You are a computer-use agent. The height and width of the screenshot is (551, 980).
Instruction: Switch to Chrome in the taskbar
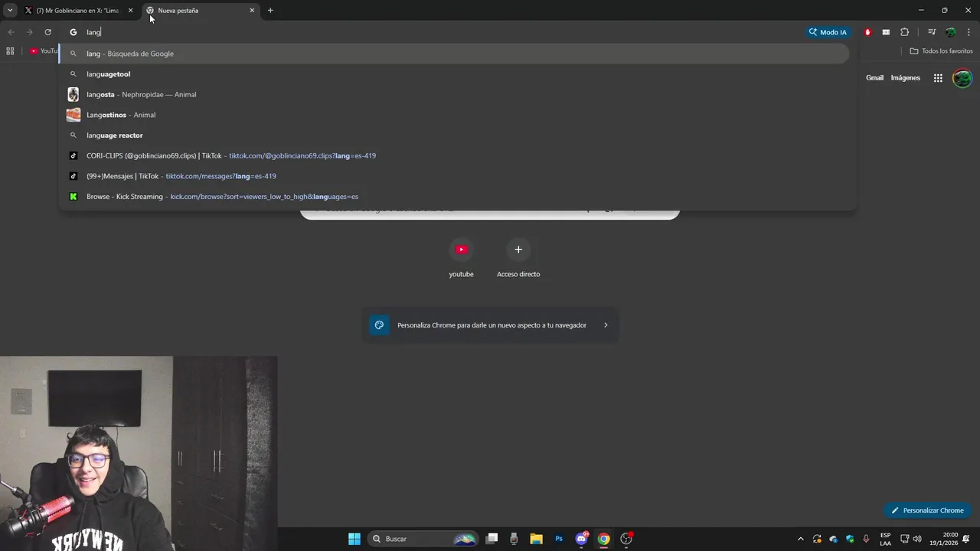[x=604, y=539]
